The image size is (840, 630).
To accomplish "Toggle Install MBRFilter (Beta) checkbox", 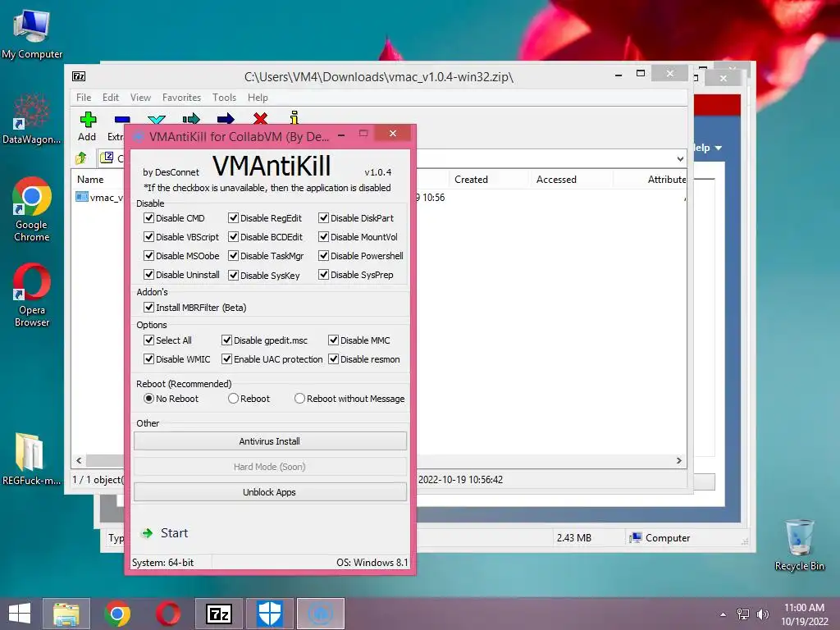I will click(149, 308).
